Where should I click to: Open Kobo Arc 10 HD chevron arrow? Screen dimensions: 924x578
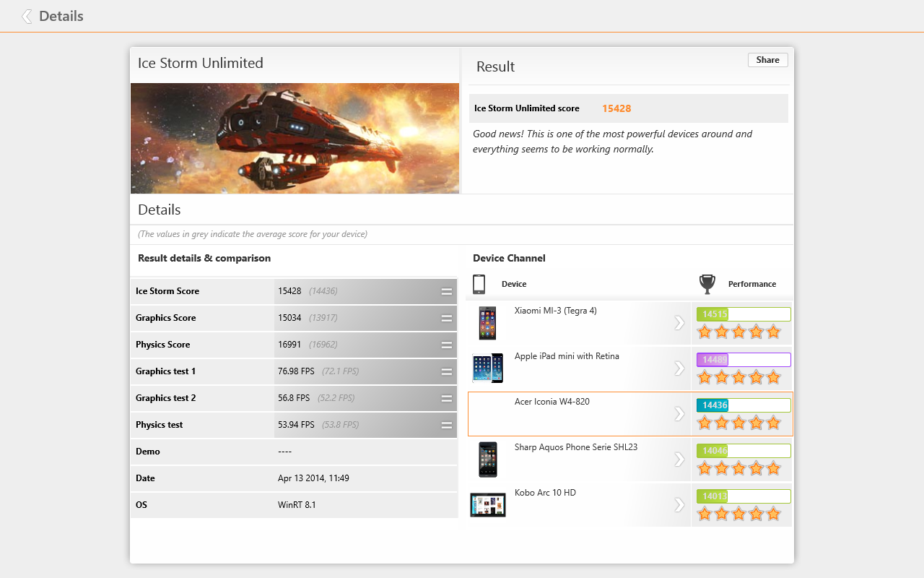click(x=679, y=505)
